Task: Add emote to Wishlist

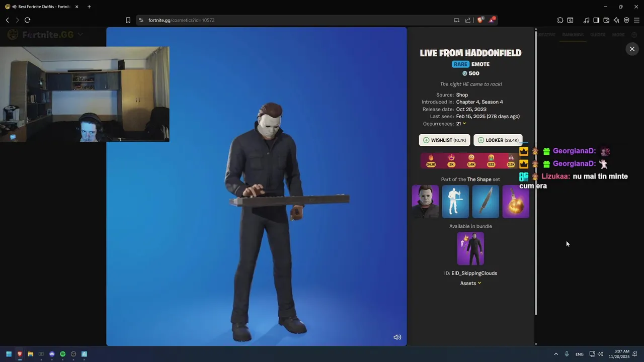Action: [445, 140]
